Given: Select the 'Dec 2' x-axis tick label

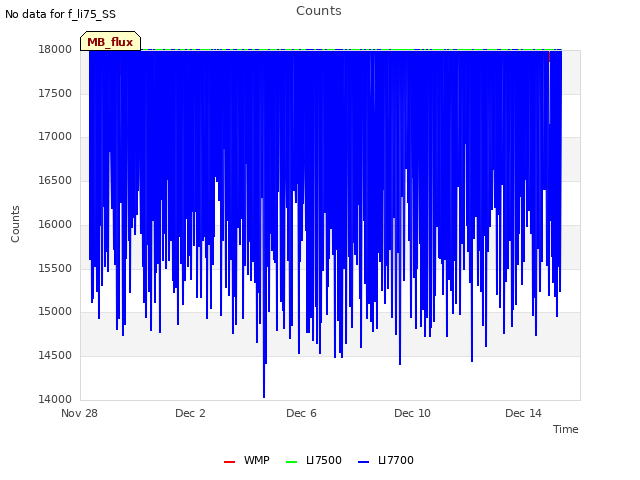Looking at the screenshot, I should coord(190,413).
